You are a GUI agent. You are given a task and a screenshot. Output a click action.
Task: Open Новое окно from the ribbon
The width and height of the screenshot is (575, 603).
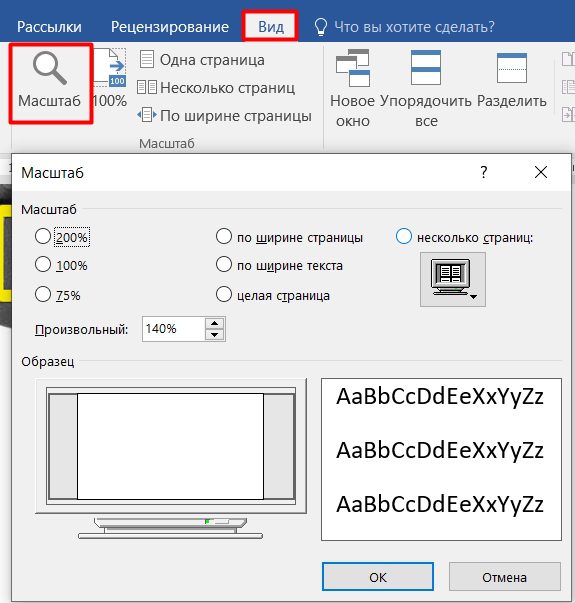(x=352, y=88)
